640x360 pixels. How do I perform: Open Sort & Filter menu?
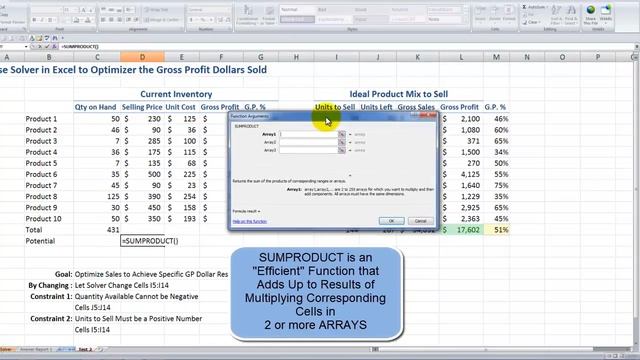556,15
